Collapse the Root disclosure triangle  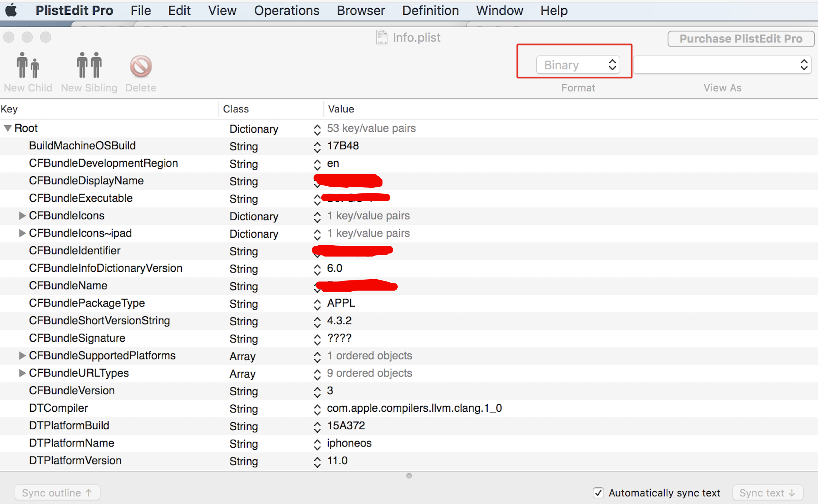pos(8,128)
